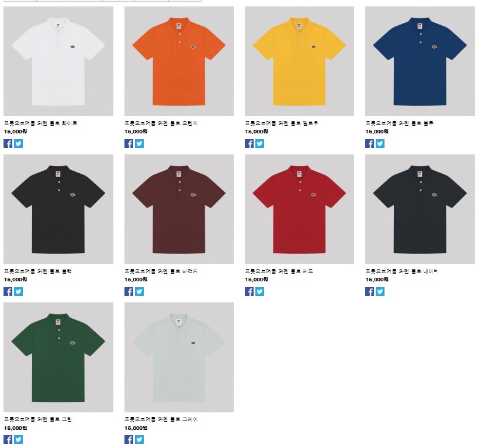This screenshot has width=478, height=448.
Task: Share black polo shirt on Facebook
Action: [8, 291]
